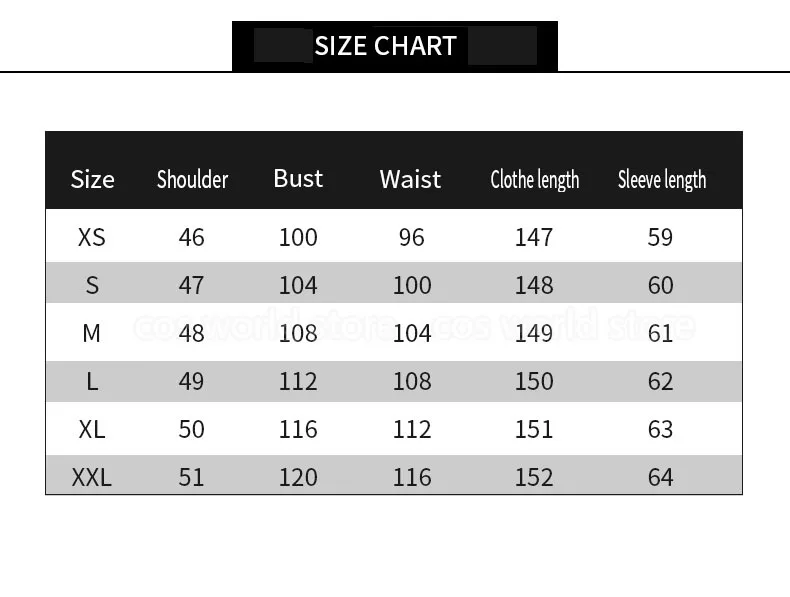Click the S size row label
This screenshot has height=597, width=790.
tap(92, 285)
